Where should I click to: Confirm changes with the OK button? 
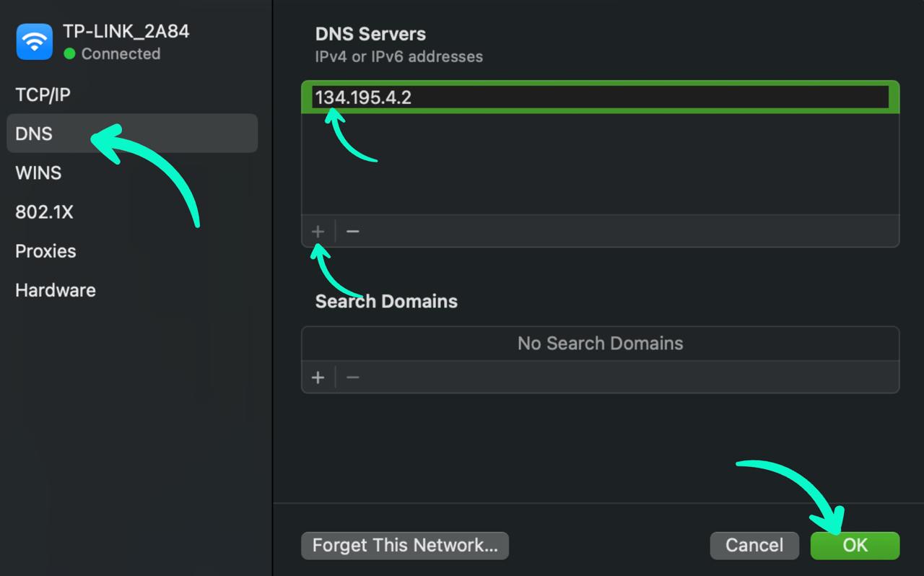tap(855, 546)
